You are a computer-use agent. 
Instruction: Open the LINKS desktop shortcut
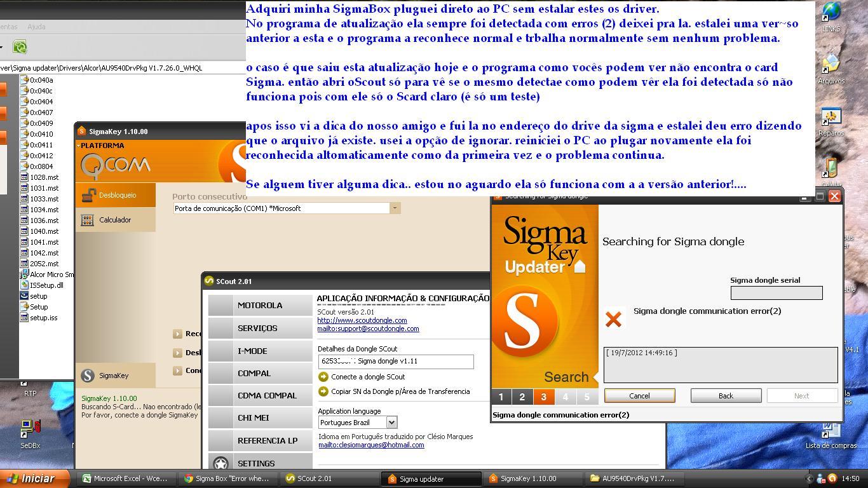(831, 17)
